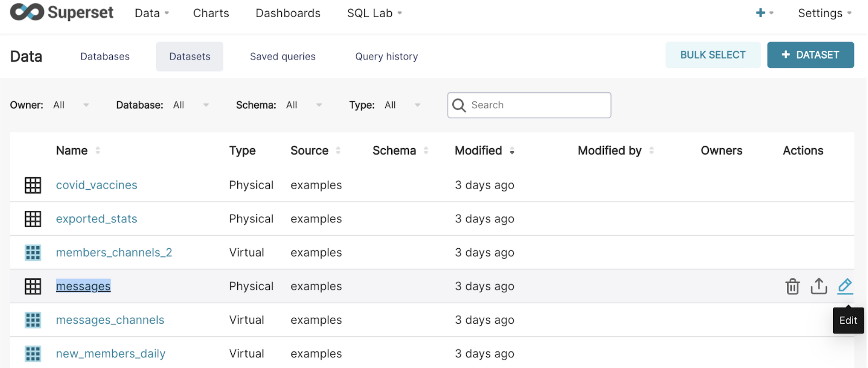Click the magnifier icon in Search box
Screen dimensions: 868x368
pyautogui.click(x=459, y=105)
